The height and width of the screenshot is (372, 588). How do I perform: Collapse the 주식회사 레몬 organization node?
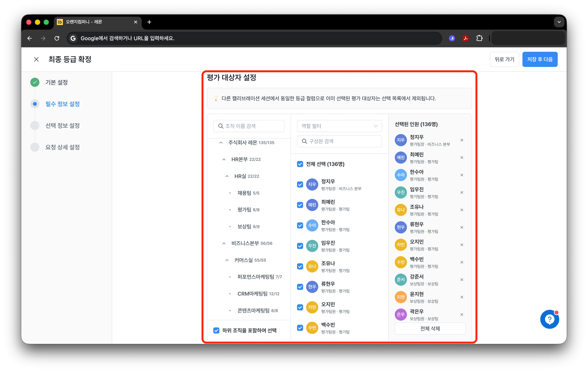[x=221, y=143]
